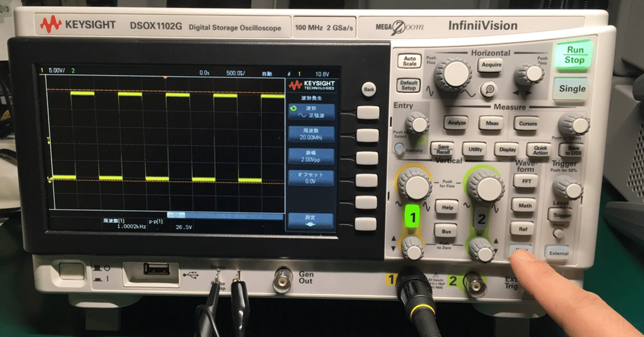
Task: Toggle the FFT waveform key
Action: [526, 181]
